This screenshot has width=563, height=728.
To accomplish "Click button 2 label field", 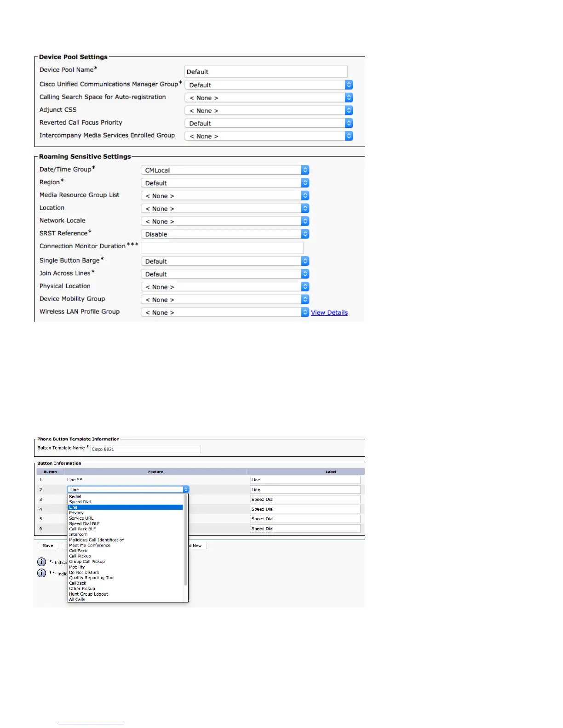I will click(305, 489).
